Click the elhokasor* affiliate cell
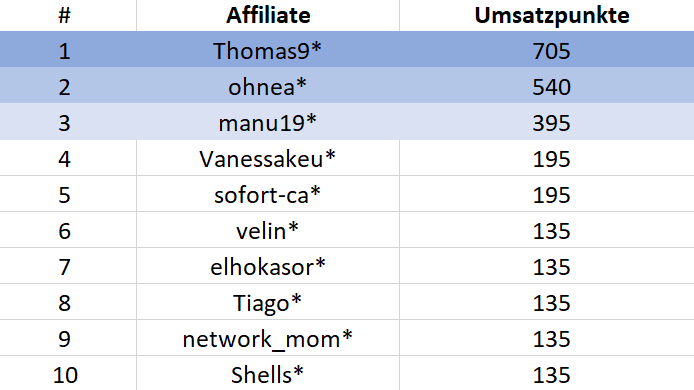This screenshot has height=390, width=694. (x=268, y=267)
